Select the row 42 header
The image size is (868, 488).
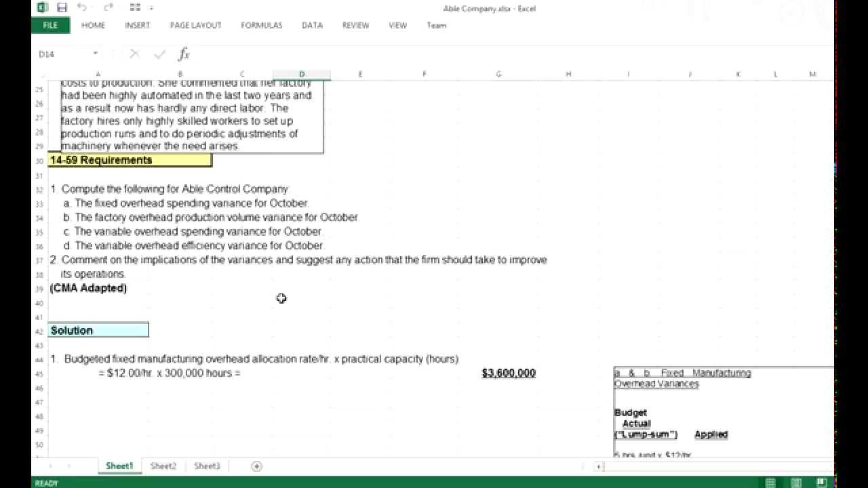click(x=39, y=331)
